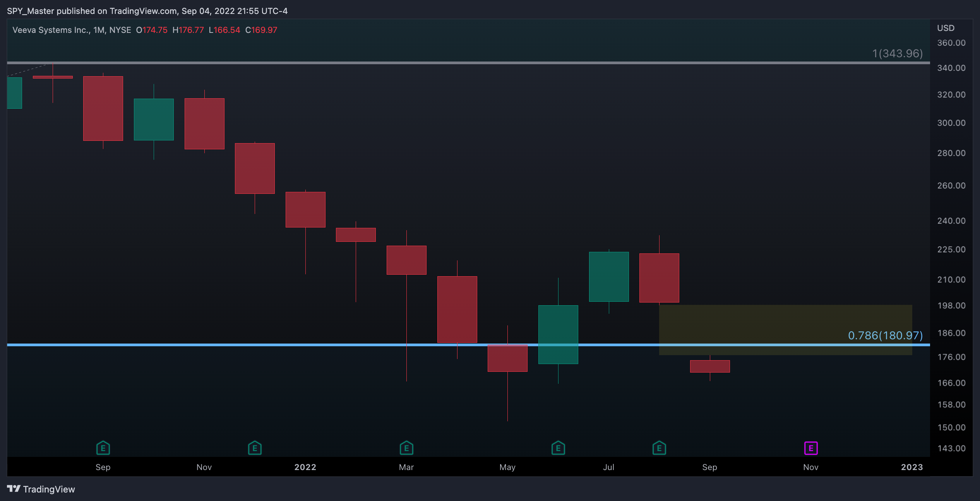Click the earnings marker above the first Sep label
Image resolution: width=980 pixels, height=501 pixels.
click(103, 448)
